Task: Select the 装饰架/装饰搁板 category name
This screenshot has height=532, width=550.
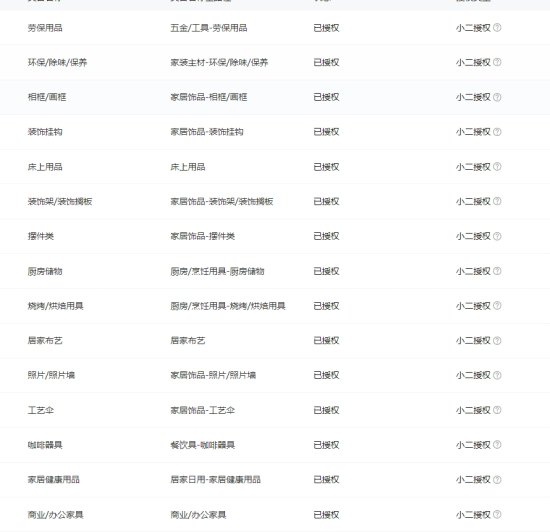Action: (60, 201)
